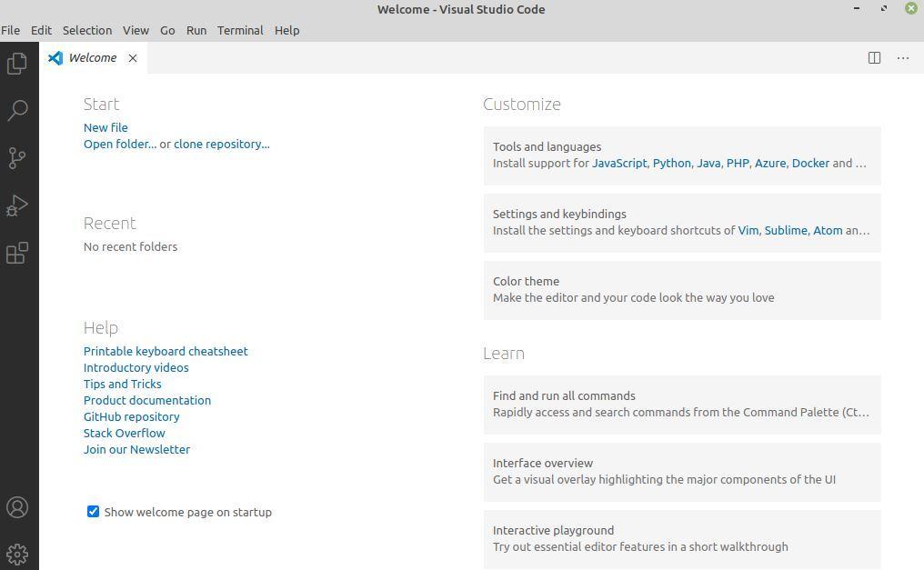The width and height of the screenshot is (924, 570).
Task: Open the Terminal menu
Action: pyautogui.click(x=240, y=30)
